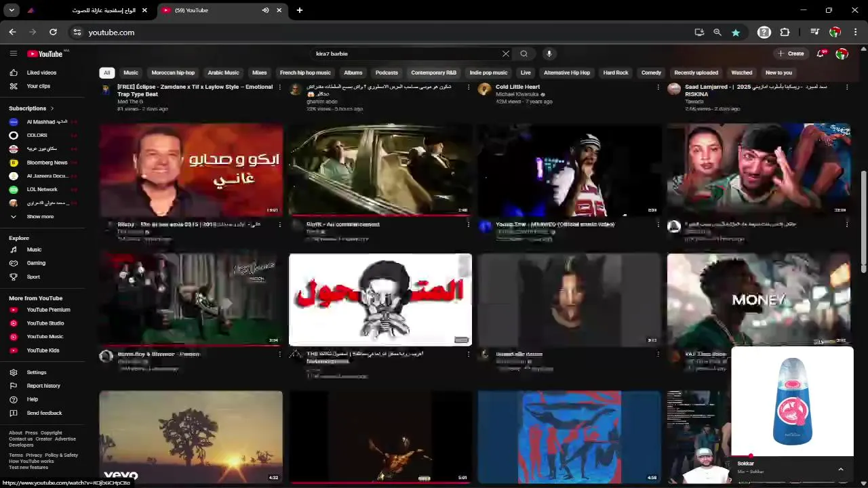Reload the page
Image resolution: width=868 pixels, height=488 pixels.
coord(53,32)
